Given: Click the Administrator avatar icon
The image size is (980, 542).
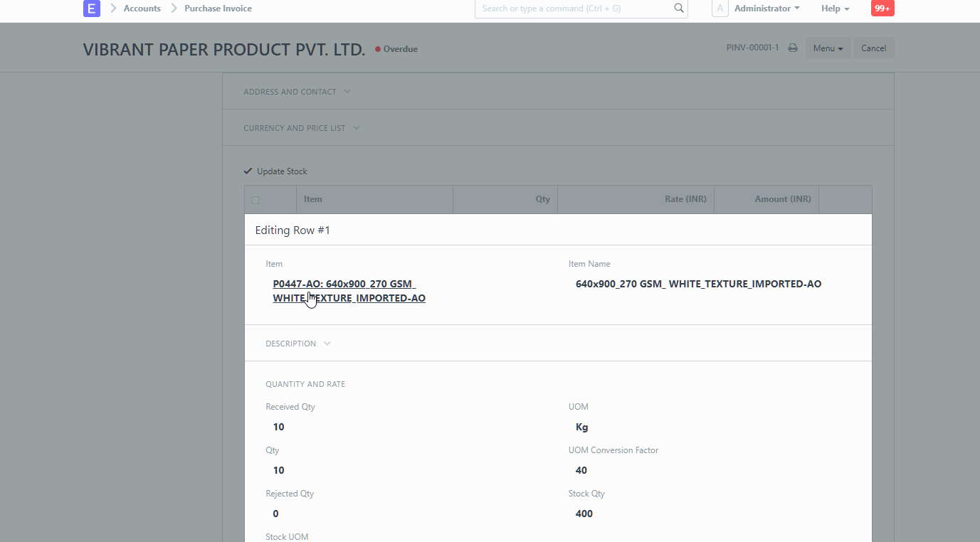Looking at the screenshot, I should pyautogui.click(x=720, y=8).
